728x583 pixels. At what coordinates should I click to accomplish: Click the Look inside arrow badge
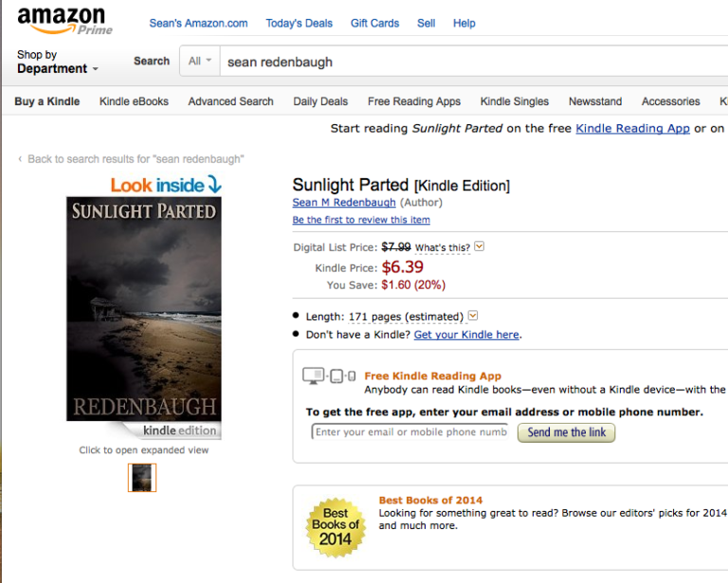coord(165,185)
